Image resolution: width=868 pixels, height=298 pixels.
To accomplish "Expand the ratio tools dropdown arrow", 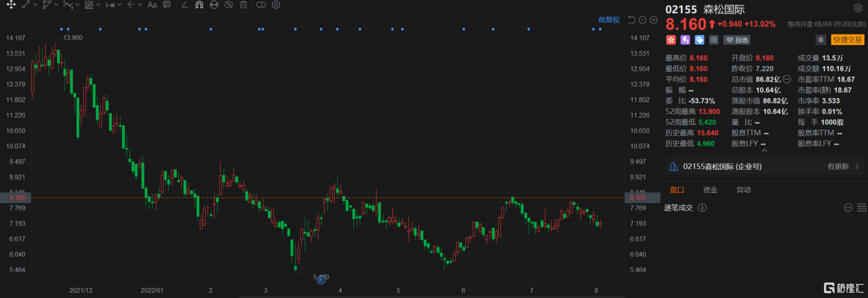I will [x=98, y=5].
